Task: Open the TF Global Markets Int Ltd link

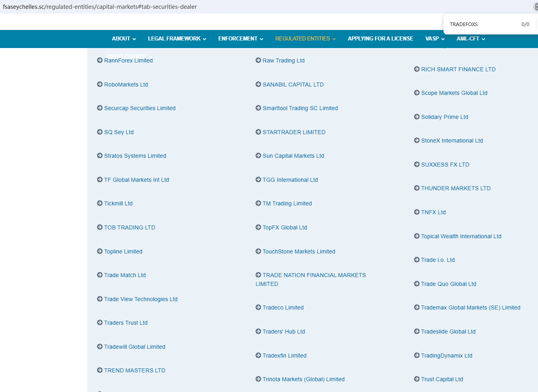Action: (x=137, y=180)
